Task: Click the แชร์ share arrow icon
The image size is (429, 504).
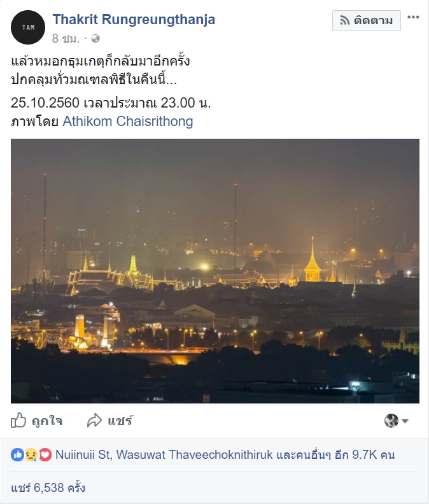Action: coord(95,421)
